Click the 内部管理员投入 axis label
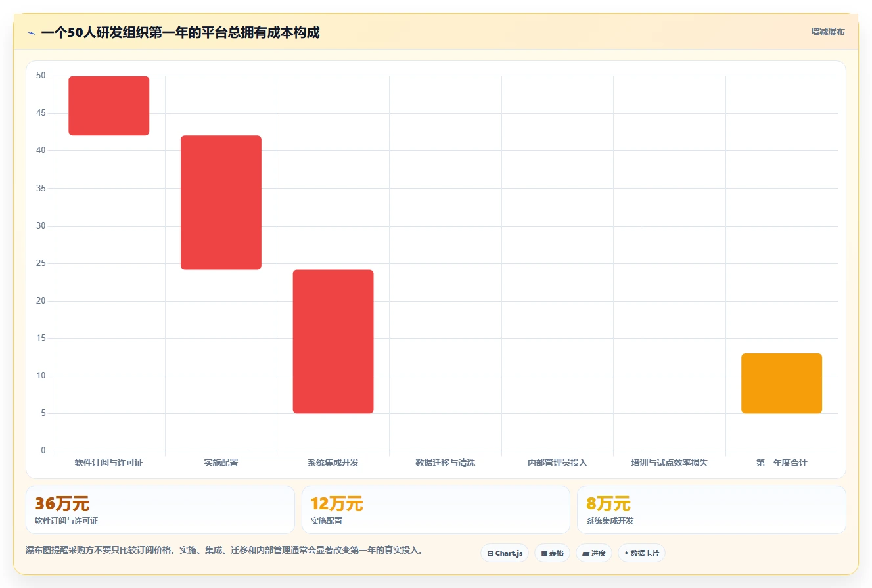The height and width of the screenshot is (588, 872). (557, 463)
